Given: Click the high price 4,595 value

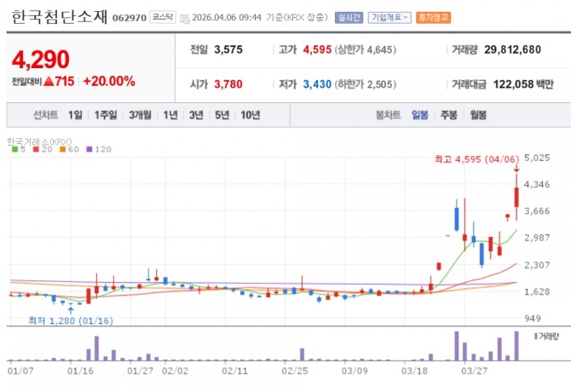Looking at the screenshot, I should 317,50.
